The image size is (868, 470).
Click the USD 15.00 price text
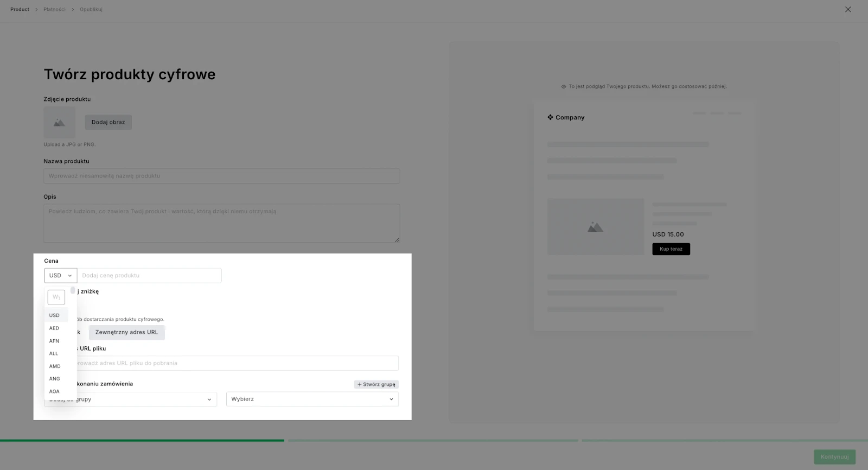pyautogui.click(x=668, y=234)
